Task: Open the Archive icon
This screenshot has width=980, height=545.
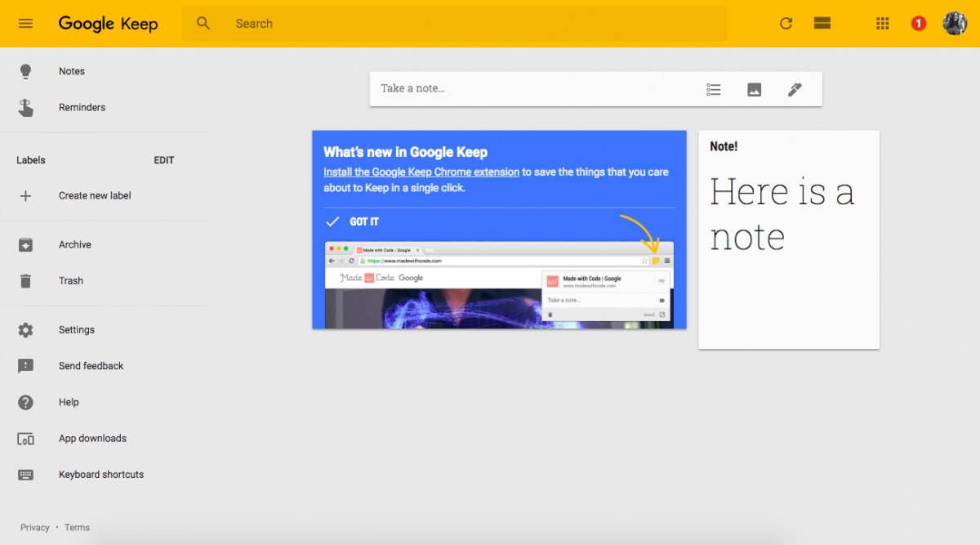Action: point(25,244)
